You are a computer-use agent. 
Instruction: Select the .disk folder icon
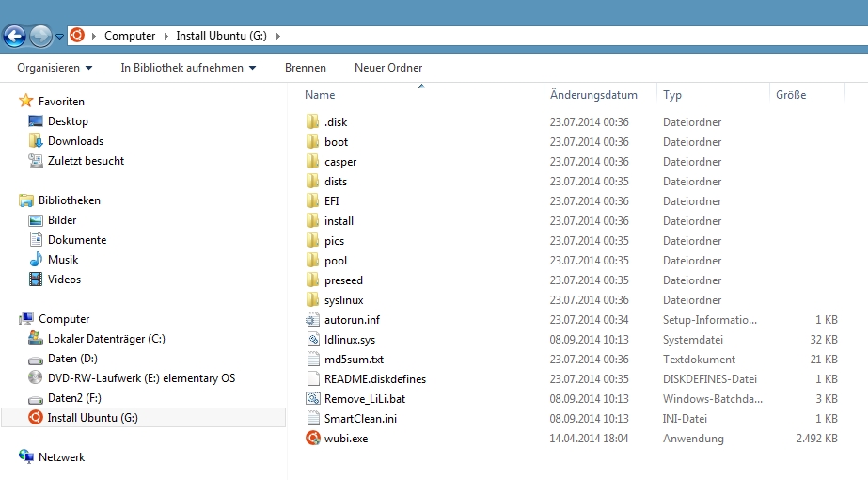[x=313, y=121]
